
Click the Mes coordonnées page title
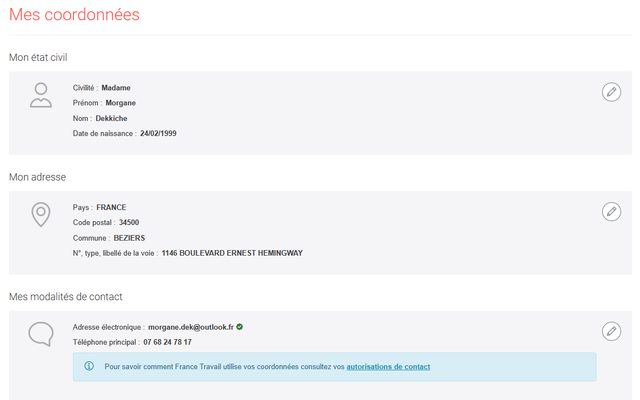[x=74, y=15]
